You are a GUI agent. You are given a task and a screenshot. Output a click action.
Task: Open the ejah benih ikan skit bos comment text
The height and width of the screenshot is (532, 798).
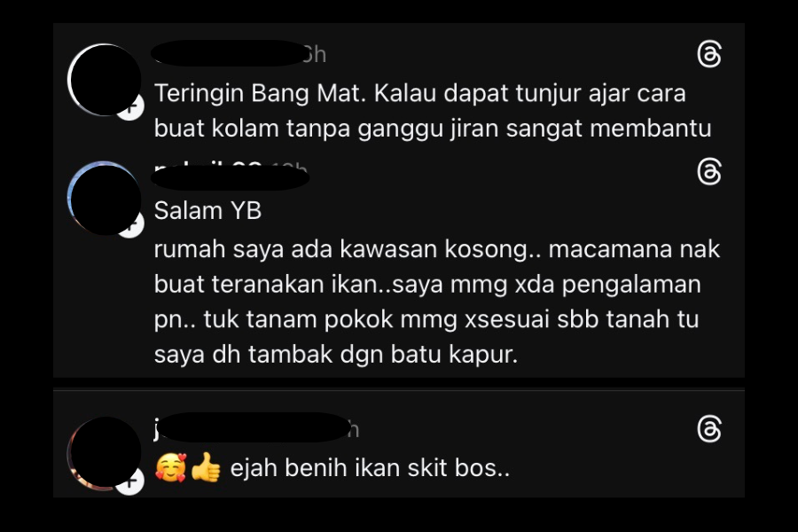point(370,468)
